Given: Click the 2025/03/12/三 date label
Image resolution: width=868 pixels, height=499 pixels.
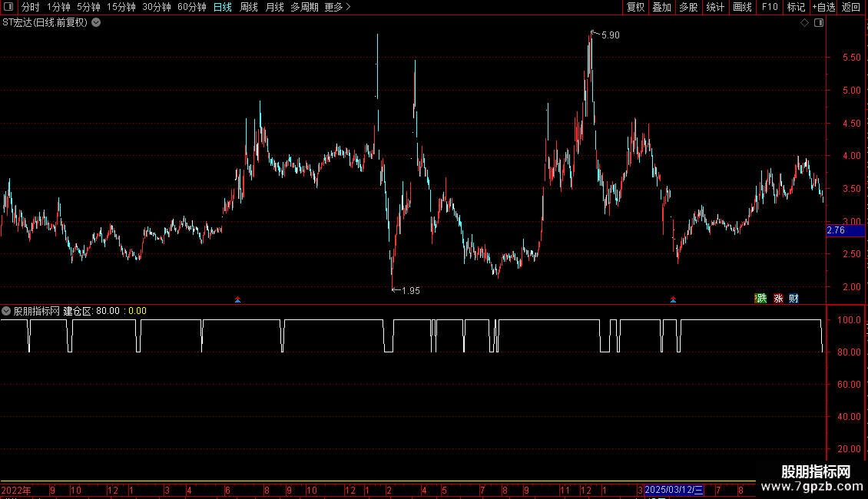Looking at the screenshot, I should click(674, 490).
